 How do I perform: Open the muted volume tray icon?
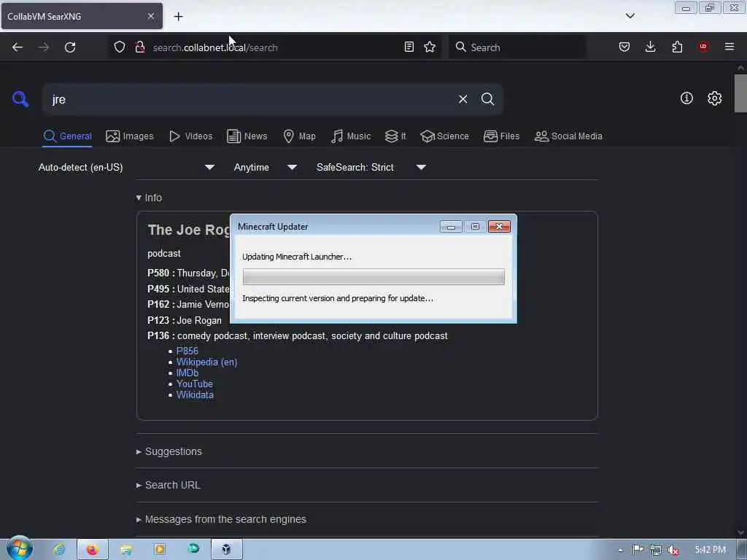(673, 550)
